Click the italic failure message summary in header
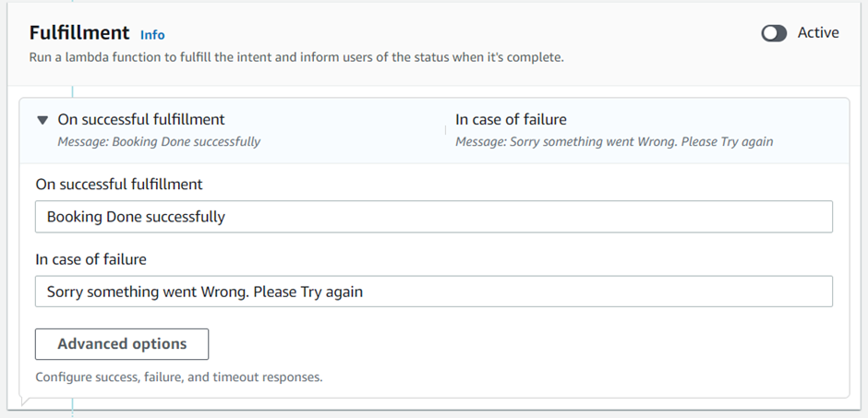This screenshot has width=868, height=418. coord(614,142)
